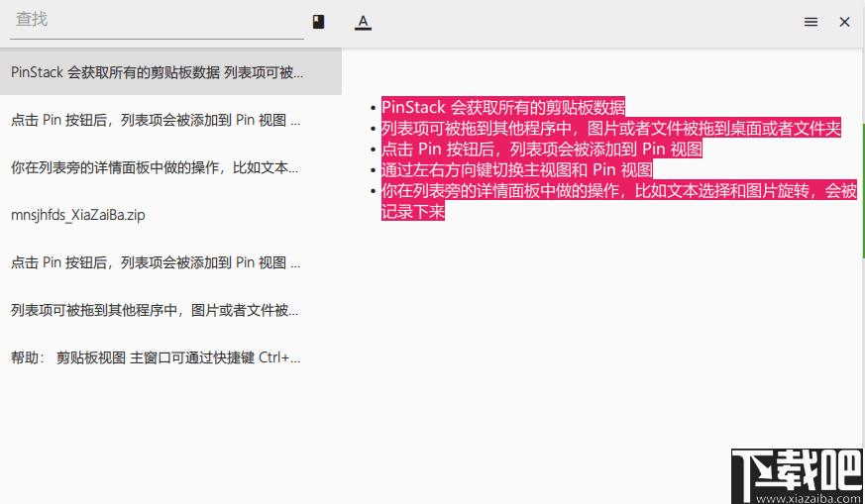Click the green scrollbar in detail panel
Screen dimensions: 865x504
tap(863, 190)
